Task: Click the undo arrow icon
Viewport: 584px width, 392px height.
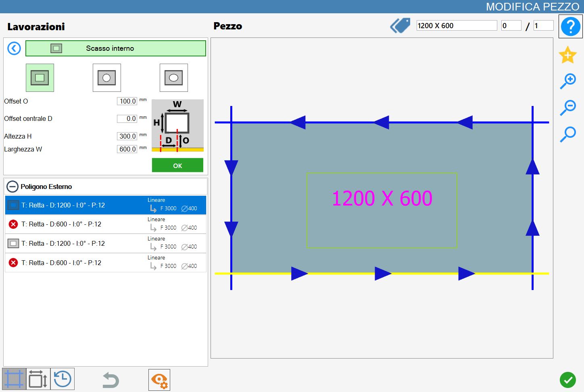Action: click(111, 380)
